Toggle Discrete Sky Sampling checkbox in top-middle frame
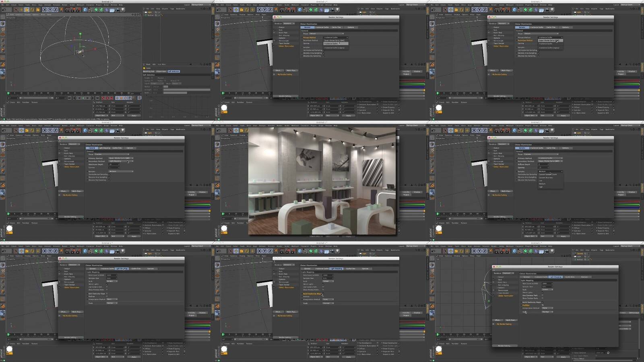Screen dimensions: 644x362 point(324,56)
